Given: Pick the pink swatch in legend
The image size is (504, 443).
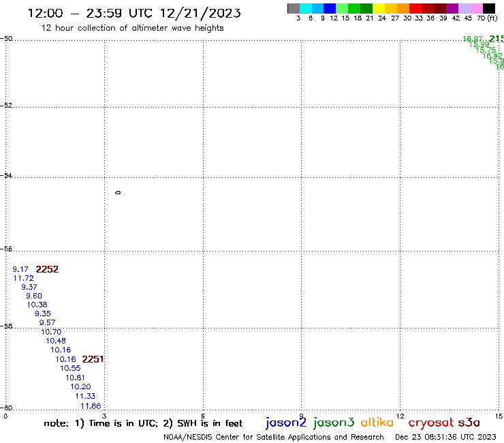Looking at the screenshot, I should click(x=476, y=8).
